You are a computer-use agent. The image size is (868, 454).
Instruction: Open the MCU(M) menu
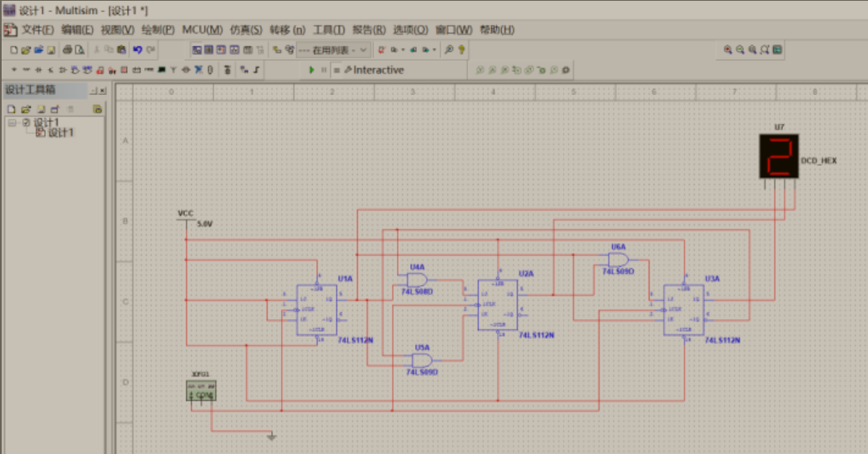(x=202, y=30)
